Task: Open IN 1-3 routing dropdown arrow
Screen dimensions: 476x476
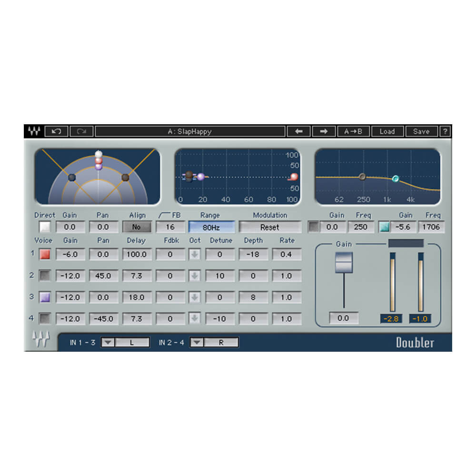Action: [108, 342]
